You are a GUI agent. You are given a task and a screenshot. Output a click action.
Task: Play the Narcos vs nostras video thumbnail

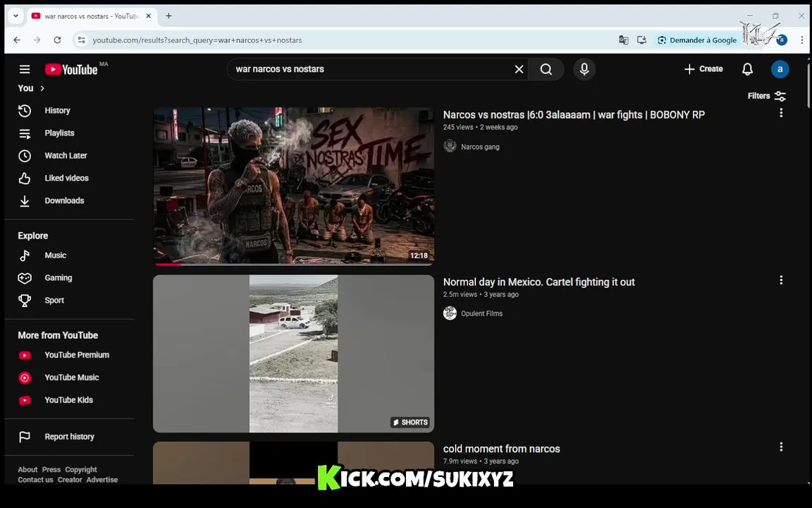(x=294, y=186)
